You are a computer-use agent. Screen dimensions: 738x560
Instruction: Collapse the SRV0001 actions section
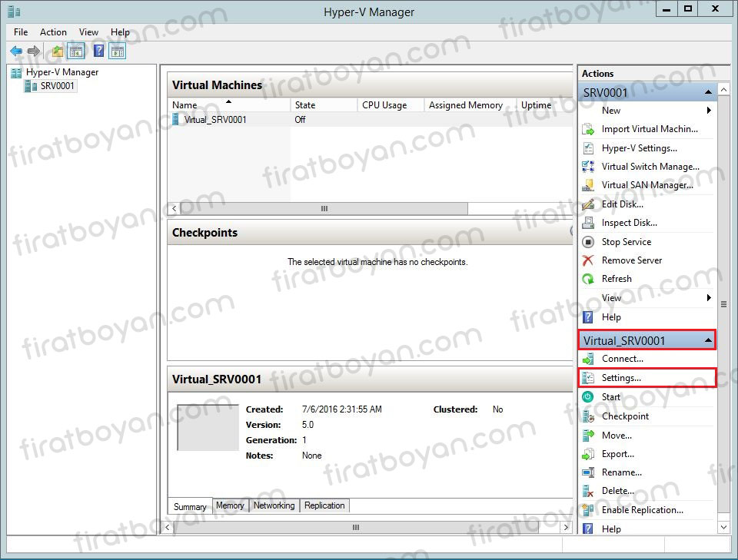708,93
